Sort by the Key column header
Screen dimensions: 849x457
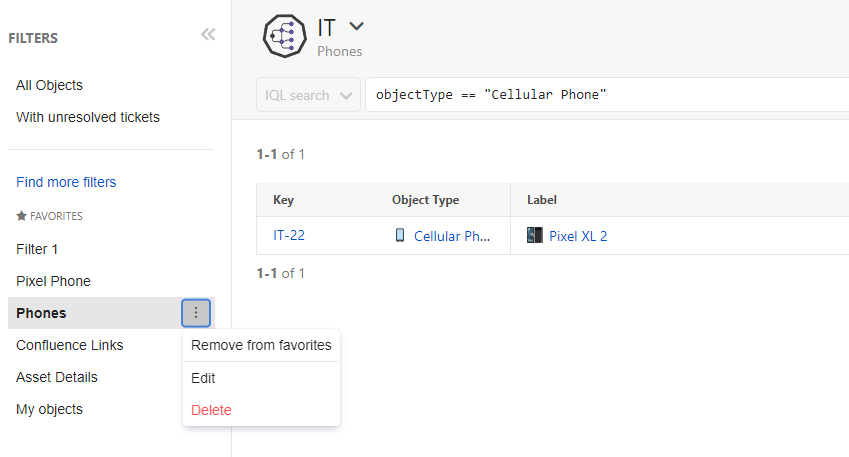[x=283, y=200]
